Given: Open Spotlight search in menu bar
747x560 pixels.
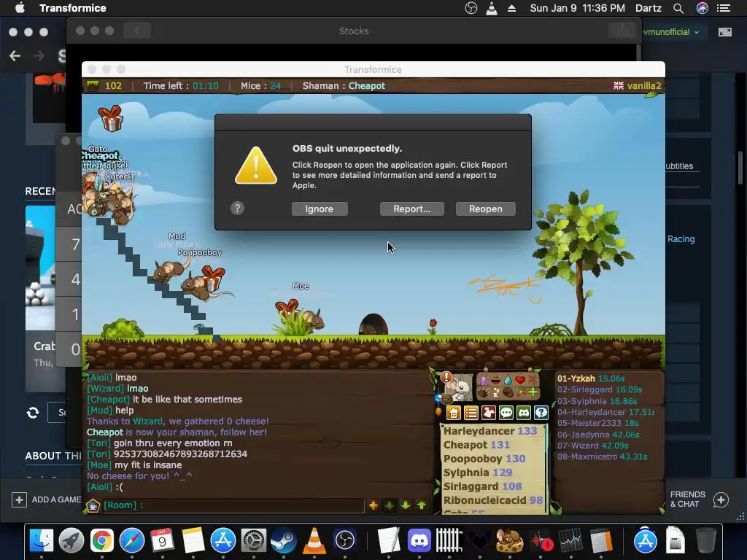Looking at the screenshot, I should click(x=678, y=8).
